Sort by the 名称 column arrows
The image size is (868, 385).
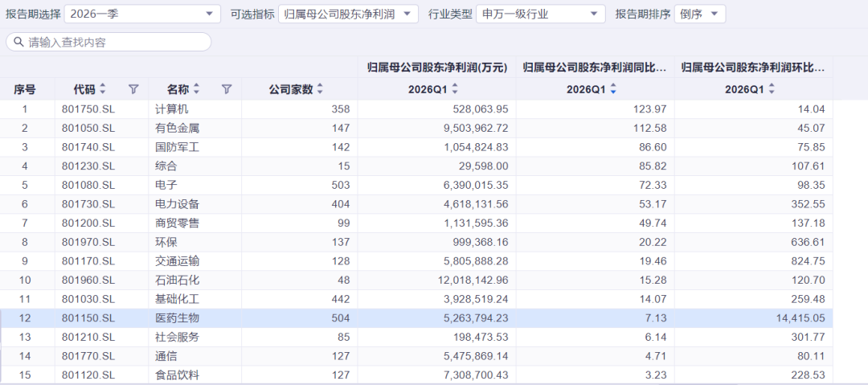click(x=196, y=89)
